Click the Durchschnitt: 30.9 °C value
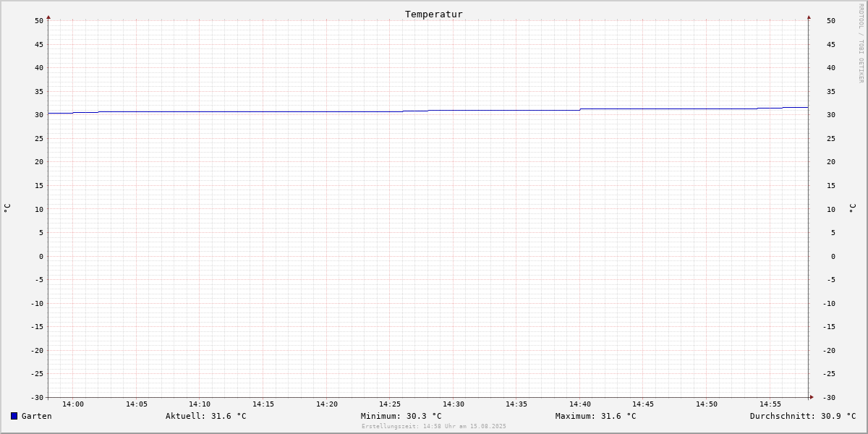This screenshot has width=868, height=434. (803, 416)
